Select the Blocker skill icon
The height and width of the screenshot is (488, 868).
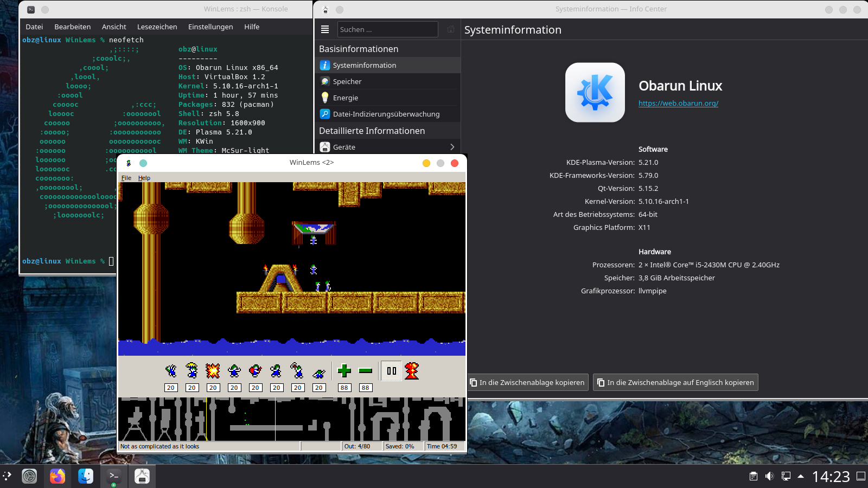tap(234, 371)
